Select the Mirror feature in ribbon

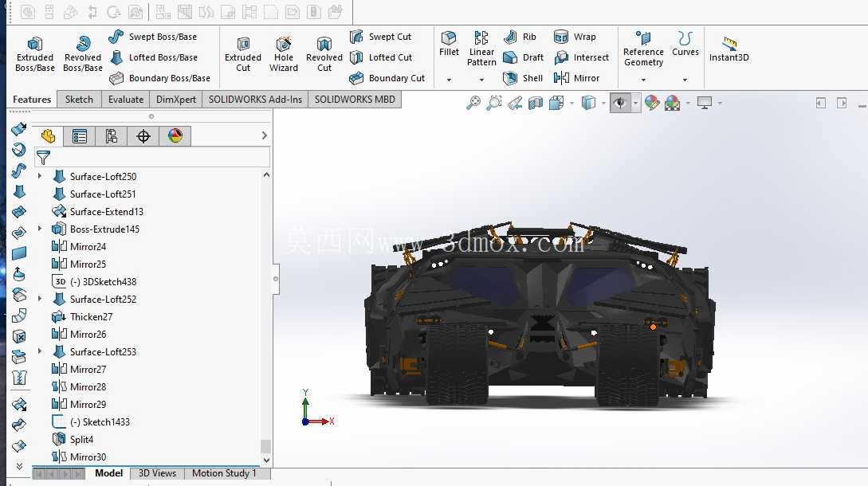click(577, 78)
